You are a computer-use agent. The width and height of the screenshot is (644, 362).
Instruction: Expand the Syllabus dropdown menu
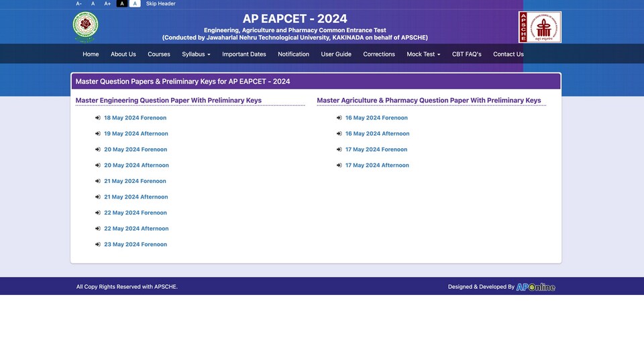pos(196,54)
